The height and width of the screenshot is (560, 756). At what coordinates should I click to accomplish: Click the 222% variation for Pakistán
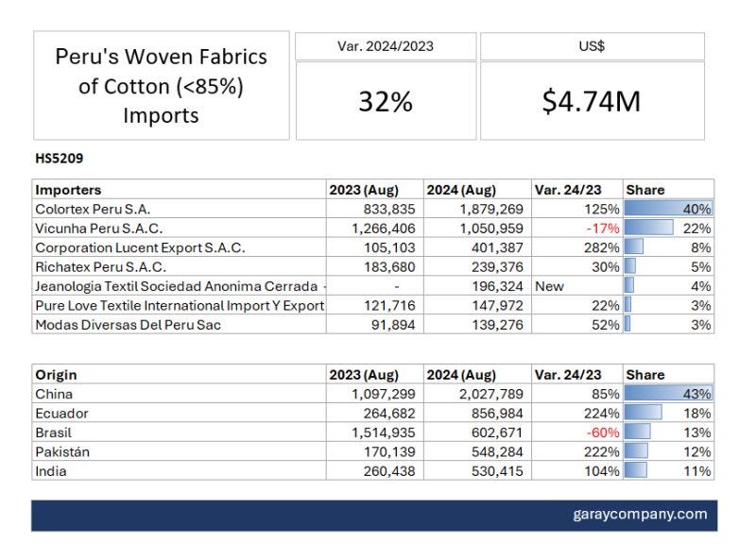(x=601, y=452)
